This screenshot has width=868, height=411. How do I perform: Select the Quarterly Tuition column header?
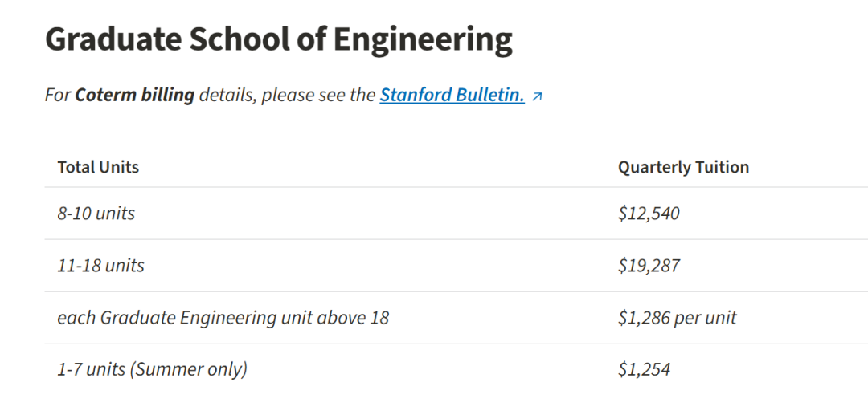pyautogui.click(x=683, y=166)
